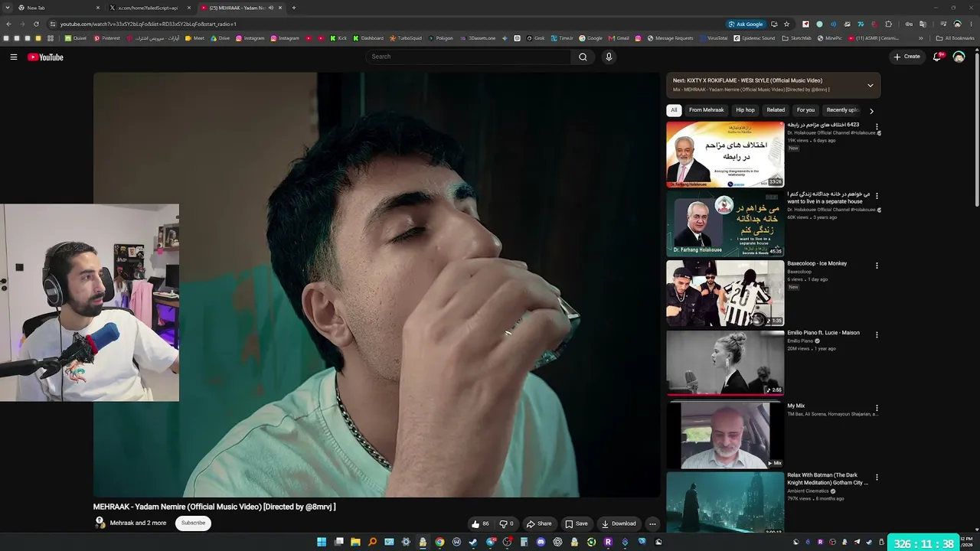Select the Hip hop filter chip

(x=745, y=110)
